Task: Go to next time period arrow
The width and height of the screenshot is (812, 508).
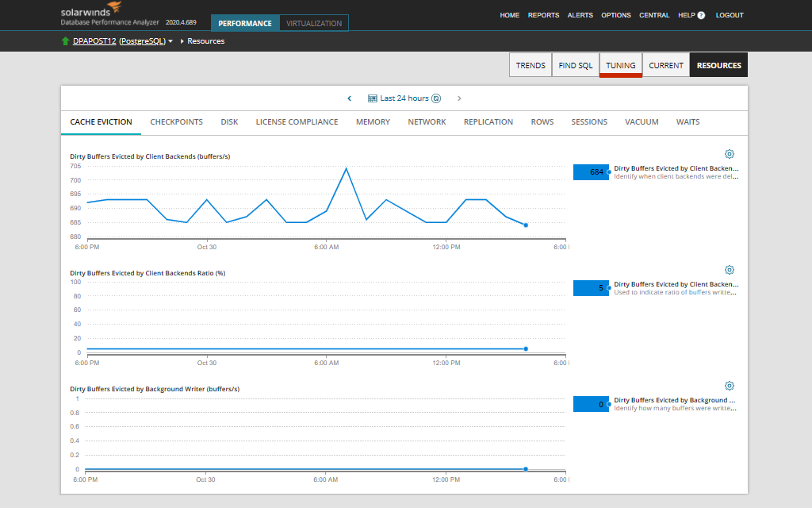Action: coord(459,98)
